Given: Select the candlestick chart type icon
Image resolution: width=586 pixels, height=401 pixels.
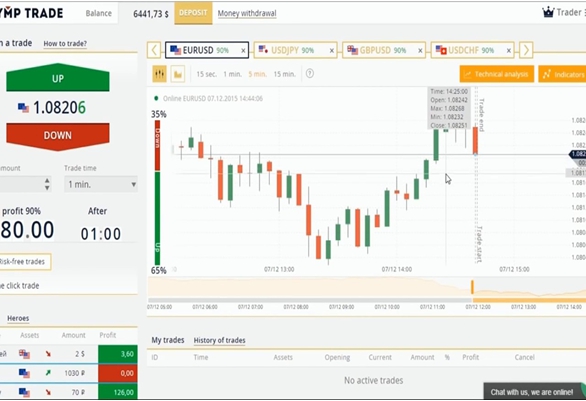Looking at the screenshot, I should [x=160, y=74].
